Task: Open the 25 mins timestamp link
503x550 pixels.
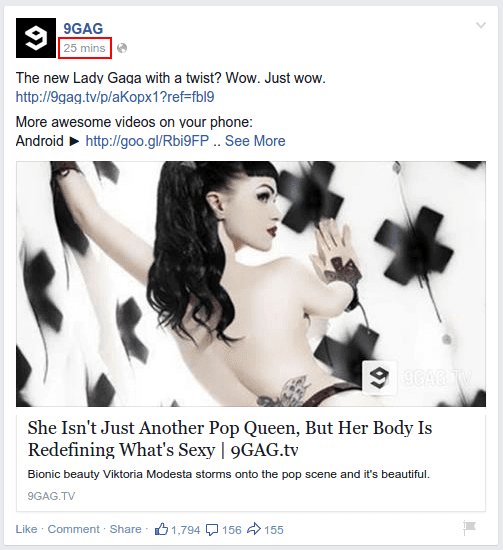Action: point(85,48)
